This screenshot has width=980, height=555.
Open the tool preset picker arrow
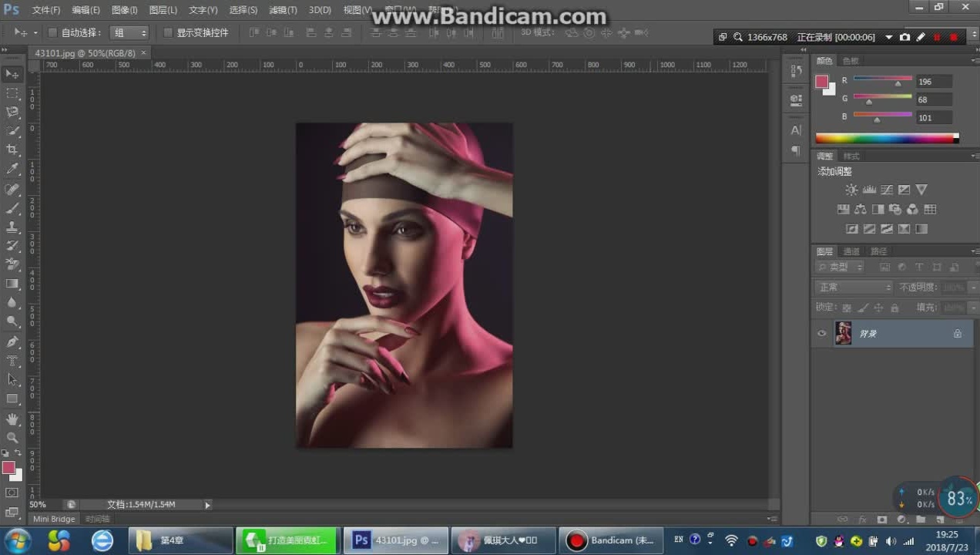[35, 32]
